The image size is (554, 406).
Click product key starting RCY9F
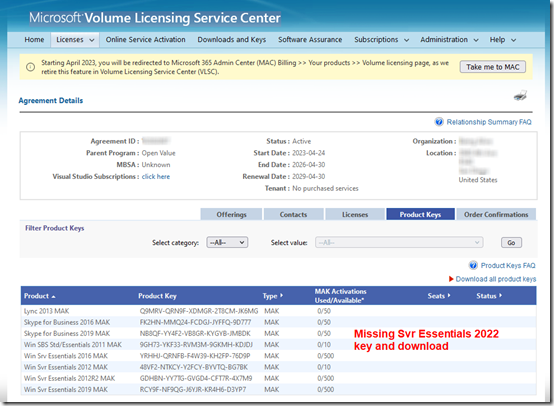(193, 389)
